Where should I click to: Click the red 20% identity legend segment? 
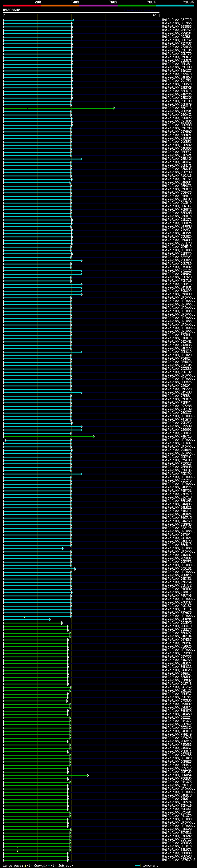pos(22,6)
